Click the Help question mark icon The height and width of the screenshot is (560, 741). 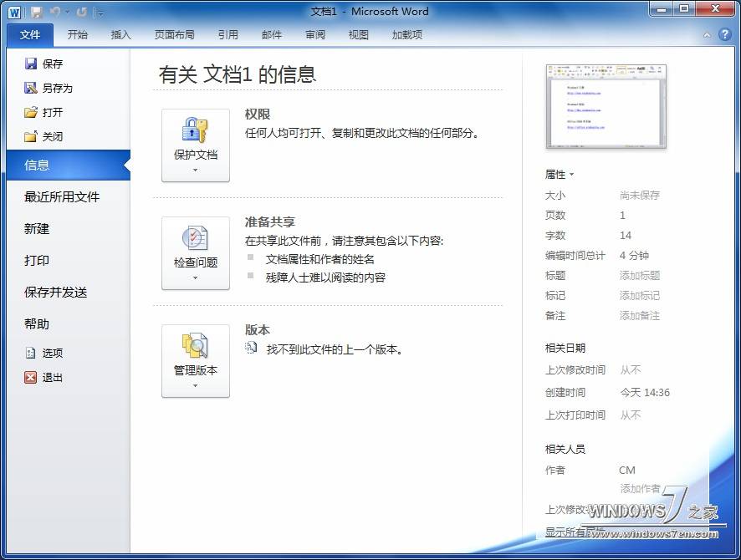point(724,34)
